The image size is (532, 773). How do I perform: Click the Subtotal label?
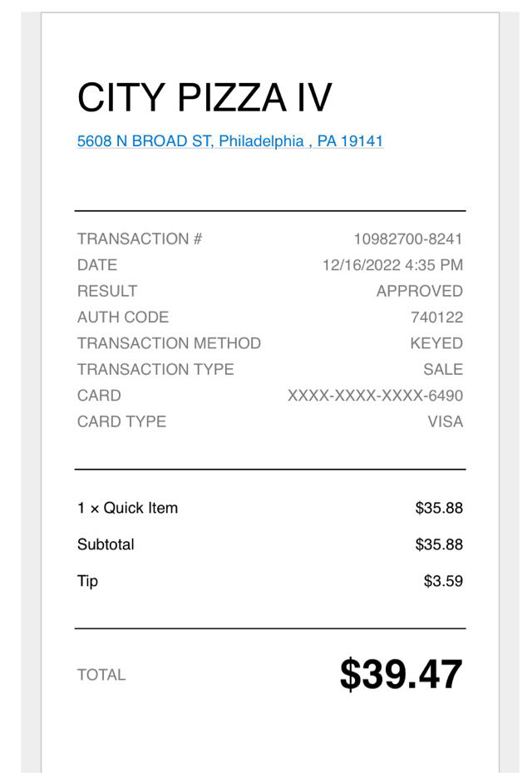[x=106, y=544]
